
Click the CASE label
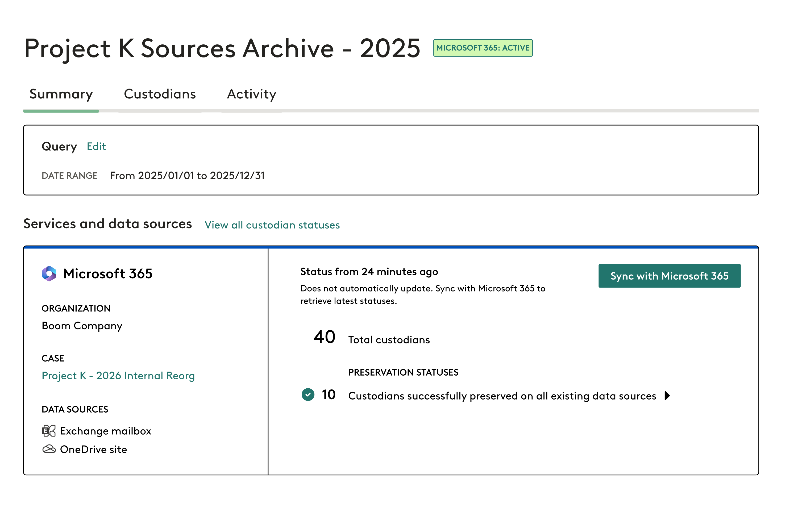pos(53,359)
